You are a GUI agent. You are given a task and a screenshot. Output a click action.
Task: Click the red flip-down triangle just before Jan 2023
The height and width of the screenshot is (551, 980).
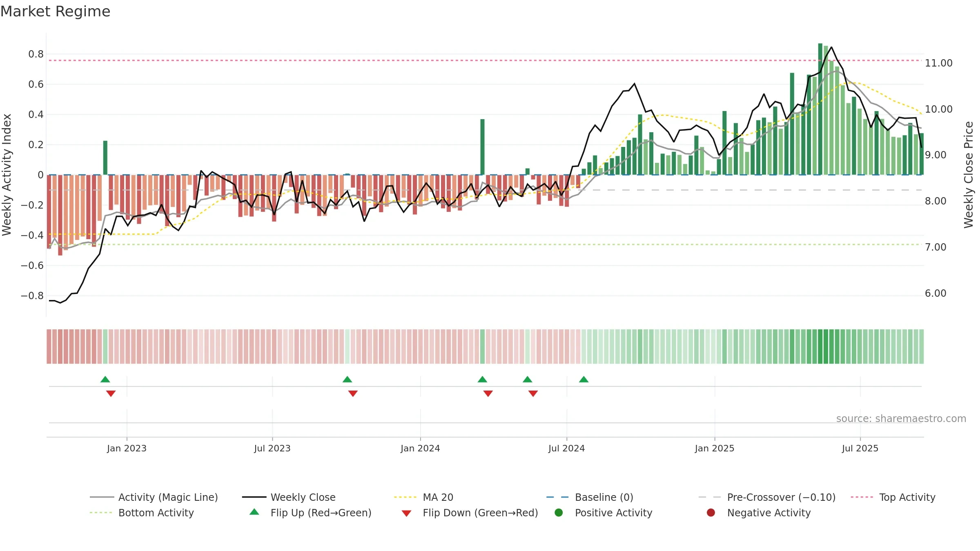click(111, 393)
